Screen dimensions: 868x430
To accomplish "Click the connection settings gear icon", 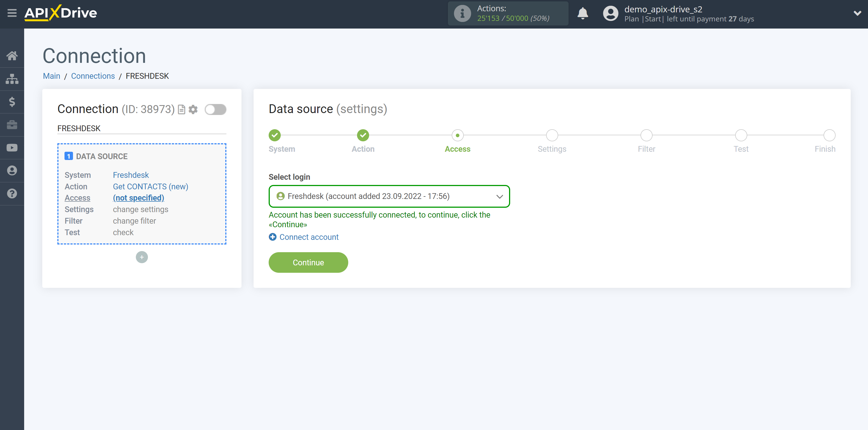I will (x=193, y=109).
